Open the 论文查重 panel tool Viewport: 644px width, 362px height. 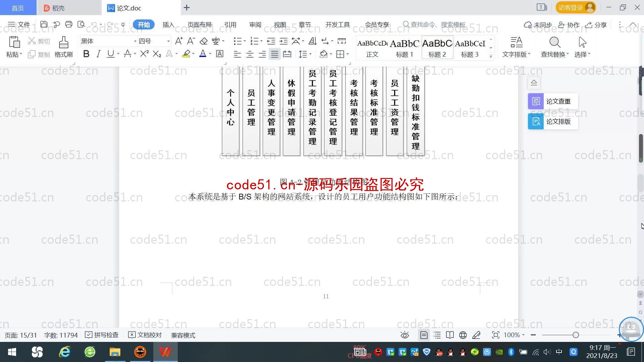553,101
